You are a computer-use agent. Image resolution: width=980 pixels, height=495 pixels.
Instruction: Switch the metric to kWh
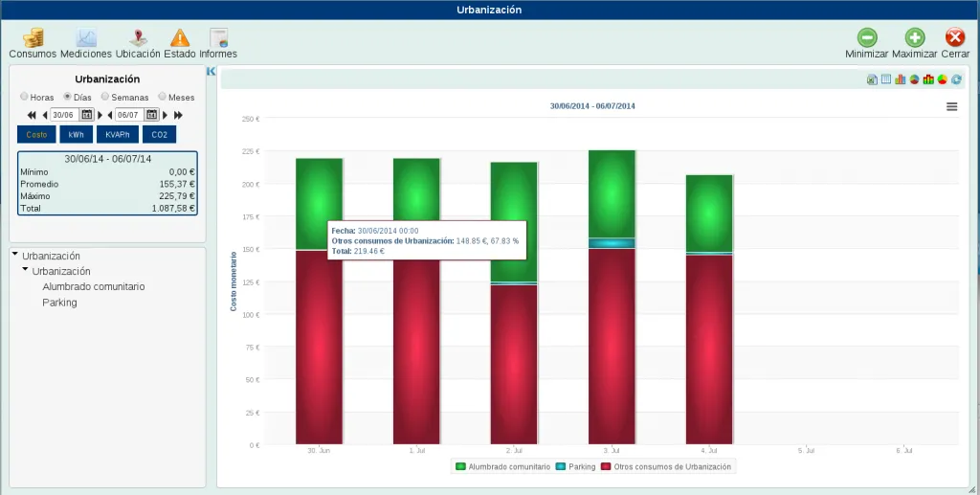(77, 134)
